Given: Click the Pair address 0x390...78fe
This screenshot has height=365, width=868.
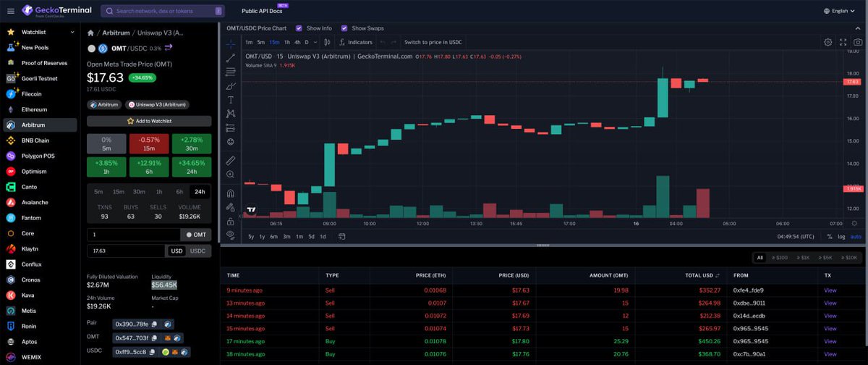Looking at the screenshot, I should [132, 324].
